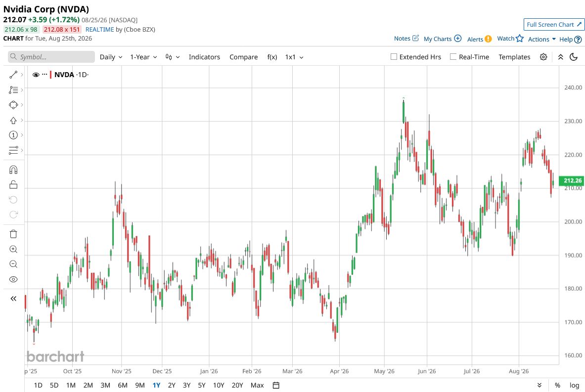The height and width of the screenshot is (392, 585).
Task: Select the 9M time range
Action: click(x=140, y=385)
